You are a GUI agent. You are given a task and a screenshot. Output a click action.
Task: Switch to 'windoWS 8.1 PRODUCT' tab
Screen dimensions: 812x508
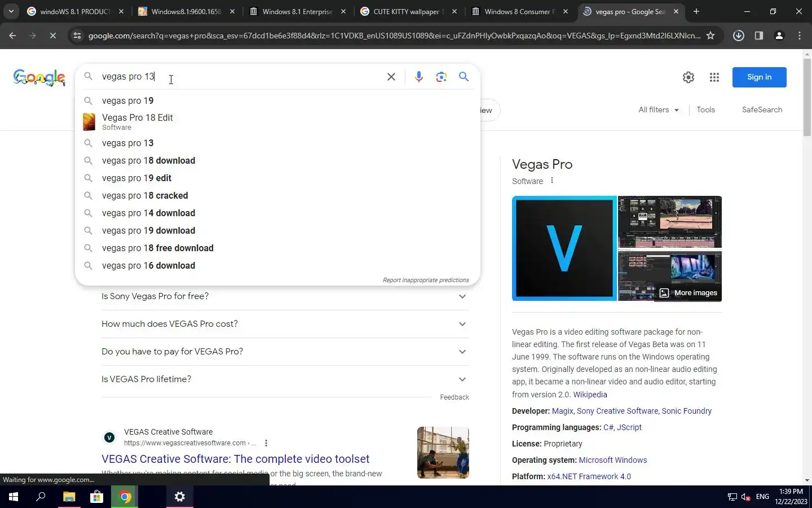click(74, 11)
